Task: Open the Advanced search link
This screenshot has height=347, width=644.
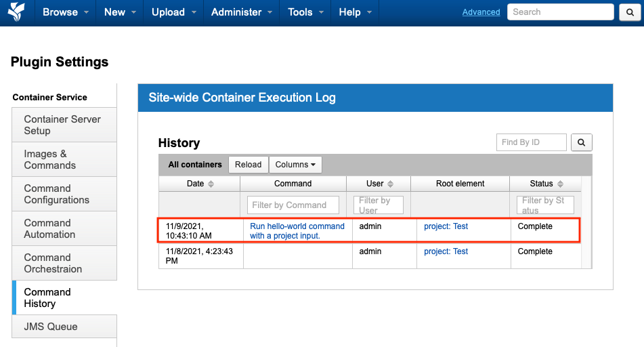Action: coord(481,12)
